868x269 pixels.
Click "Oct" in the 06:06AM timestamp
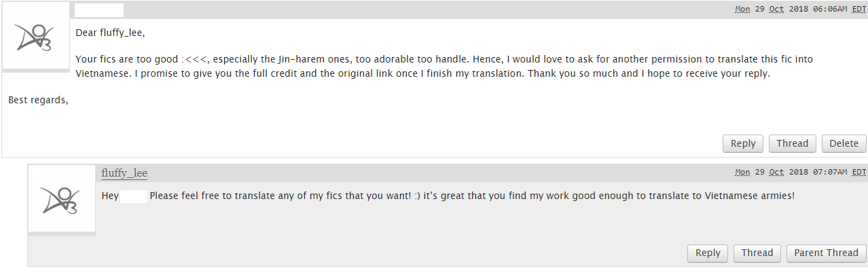click(776, 10)
